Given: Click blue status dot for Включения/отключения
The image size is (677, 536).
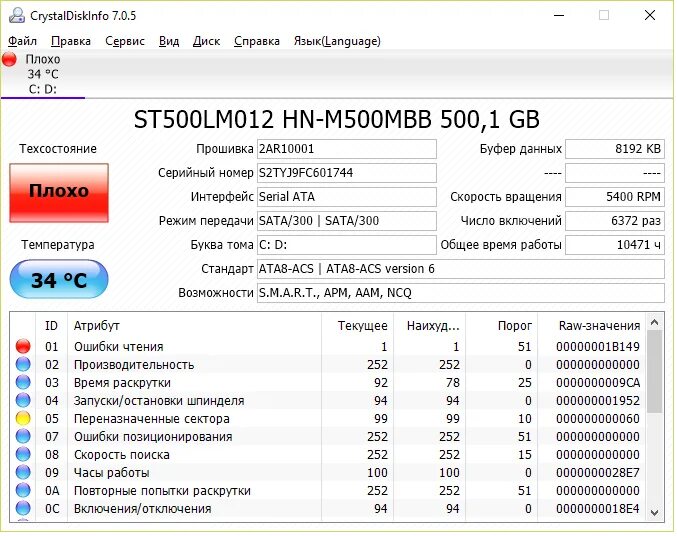Looking at the screenshot, I should tap(23, 508).
